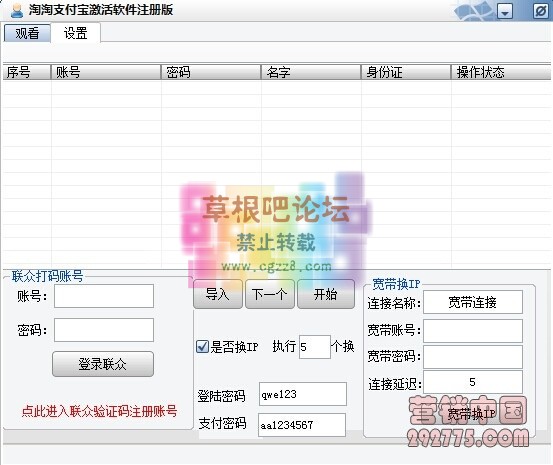Switch to the 设置 tab
The height and width of the screenshot is (465, 553).
tap(75, 33)
